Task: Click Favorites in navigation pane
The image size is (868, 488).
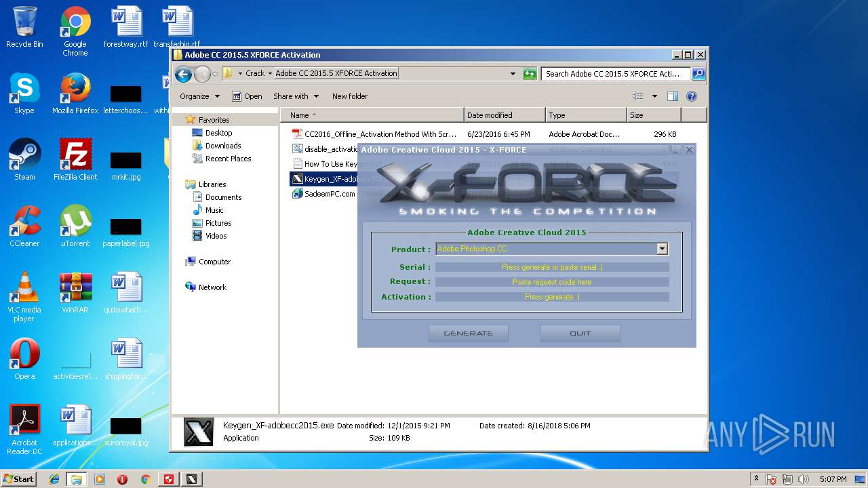Action: [x=214, y=120]
